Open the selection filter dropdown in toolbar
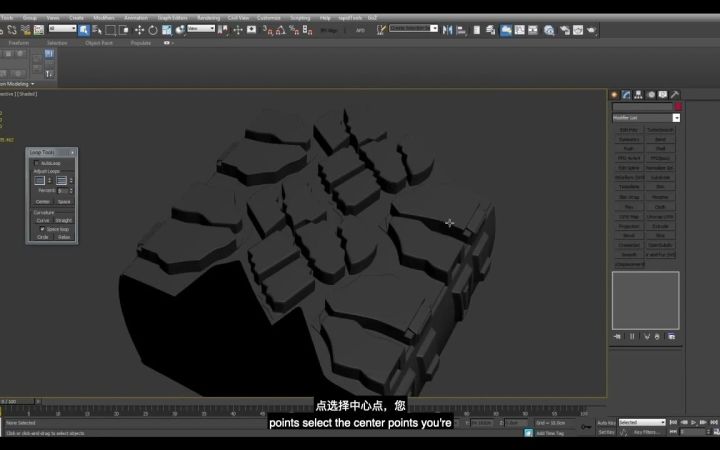Viewport: 720px width, 450px height. [62, 28]
